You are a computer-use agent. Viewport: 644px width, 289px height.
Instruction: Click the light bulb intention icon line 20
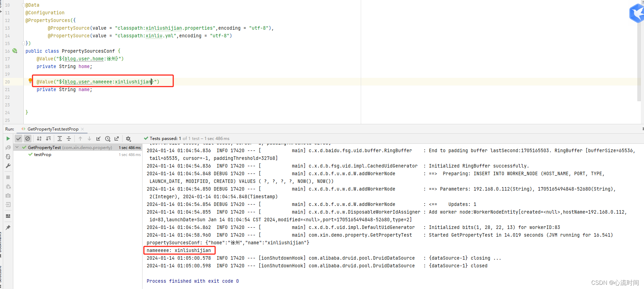point(30,81)
